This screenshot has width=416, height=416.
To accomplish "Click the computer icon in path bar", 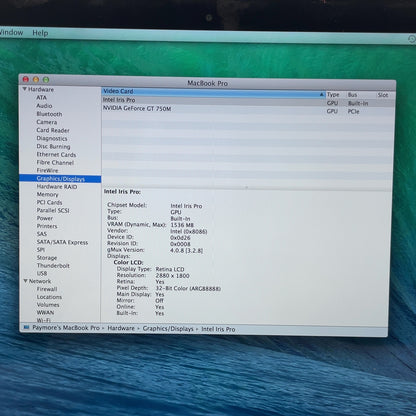I will [x=26, y=328].
